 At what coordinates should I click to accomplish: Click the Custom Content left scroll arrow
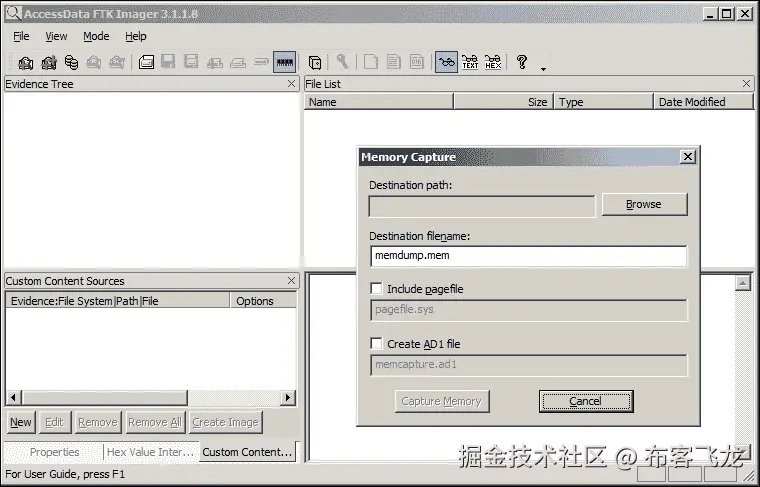point(13,398)
